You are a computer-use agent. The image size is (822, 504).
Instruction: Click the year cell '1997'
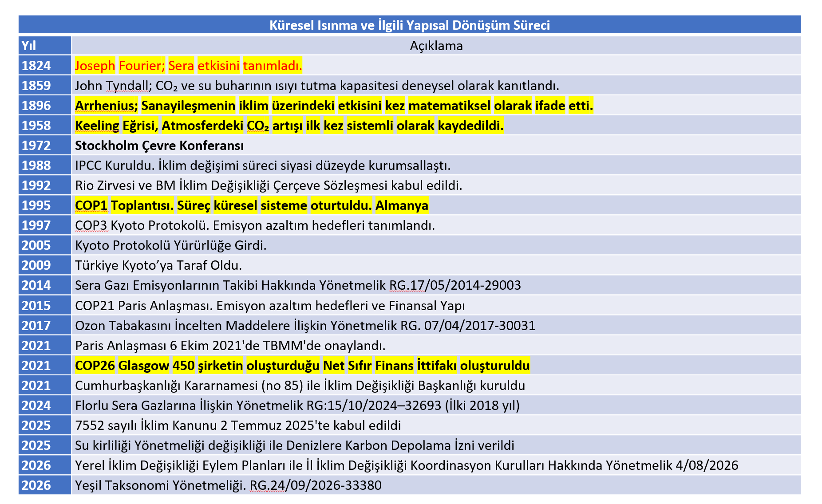(45, 225)
